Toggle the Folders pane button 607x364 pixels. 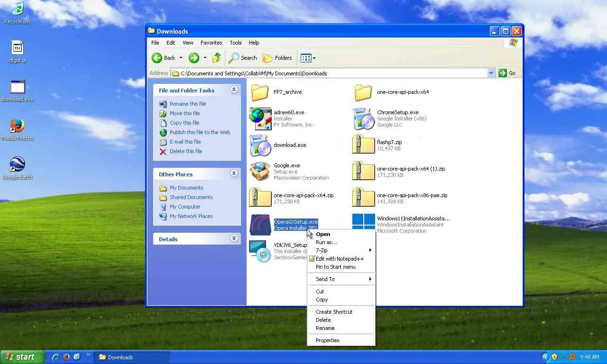pyautogui.click(x=277, y=58)
